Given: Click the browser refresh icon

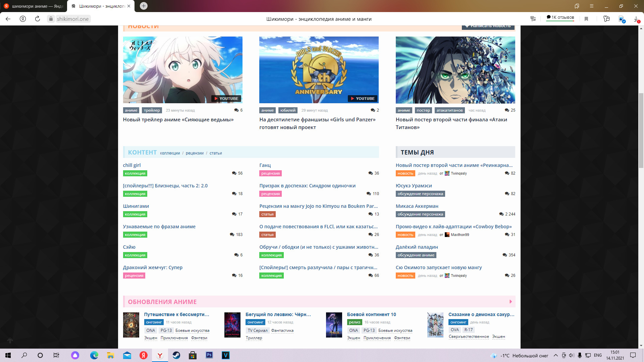Looking at the screenshot, I should tap(38, 19).
